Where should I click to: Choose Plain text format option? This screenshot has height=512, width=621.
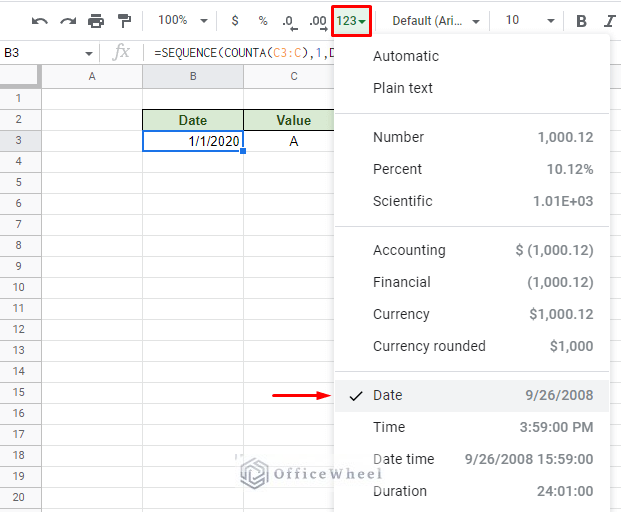coord(472,88)
